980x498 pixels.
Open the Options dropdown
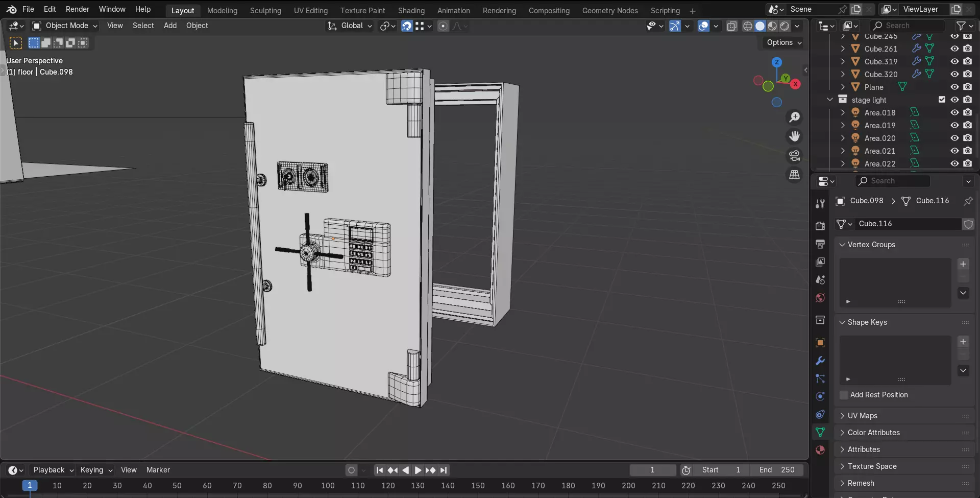click(783, 42)
